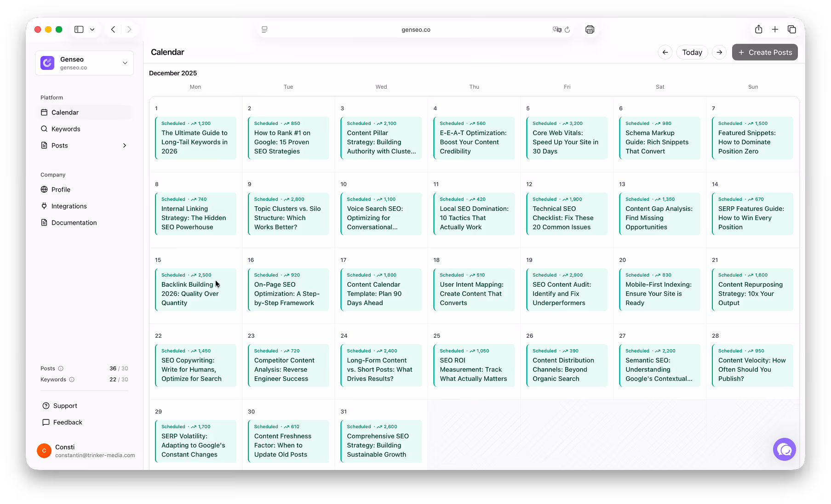Open Profile via the globe icon
Viewport: 831px width, 504px height.
pos(44,189)
